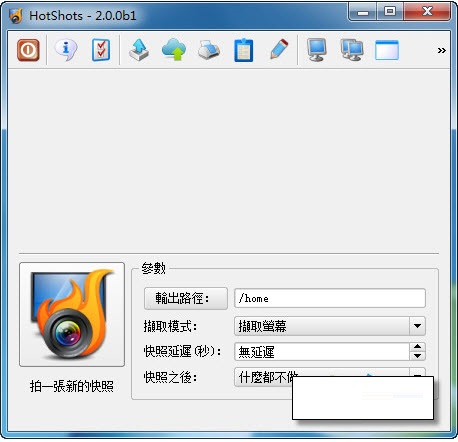Upload snapshot with the cloud icon
Viewport: 458px width, 442px height.
174,50
